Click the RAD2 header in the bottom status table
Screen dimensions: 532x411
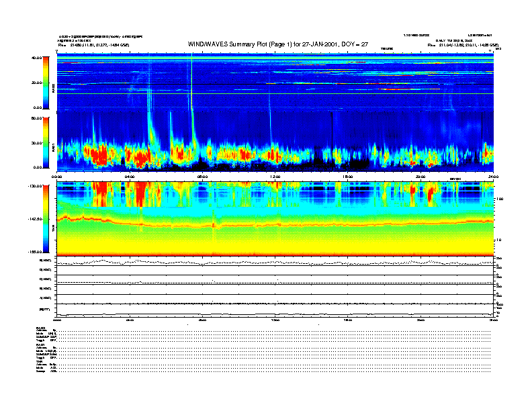click(40, 328)
